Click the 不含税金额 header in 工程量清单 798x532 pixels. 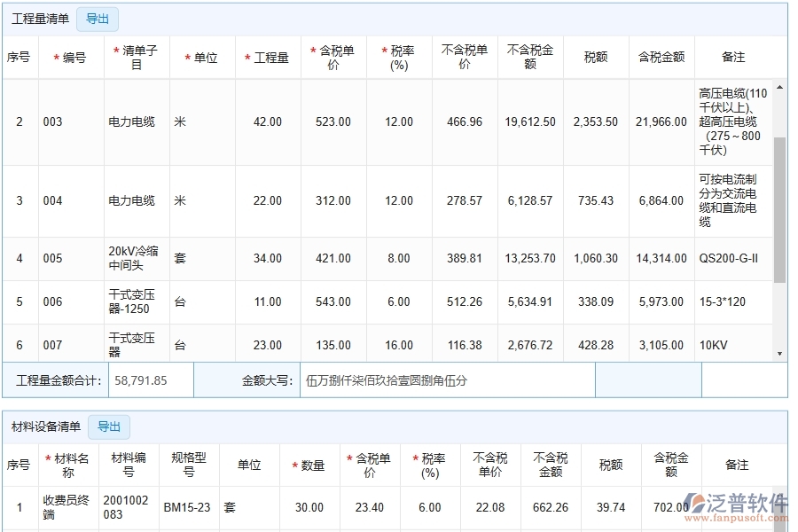click(x=530, y=58)
